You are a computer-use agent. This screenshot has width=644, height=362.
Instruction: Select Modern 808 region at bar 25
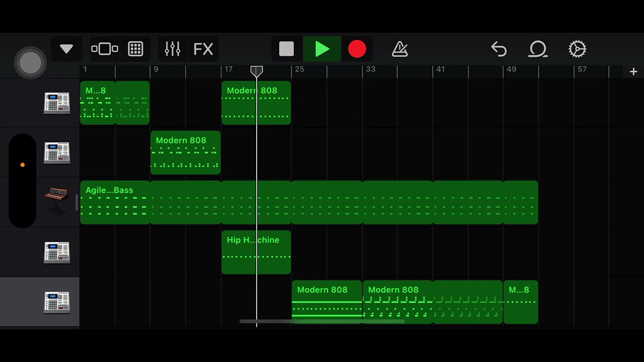[x=327, y=302]
